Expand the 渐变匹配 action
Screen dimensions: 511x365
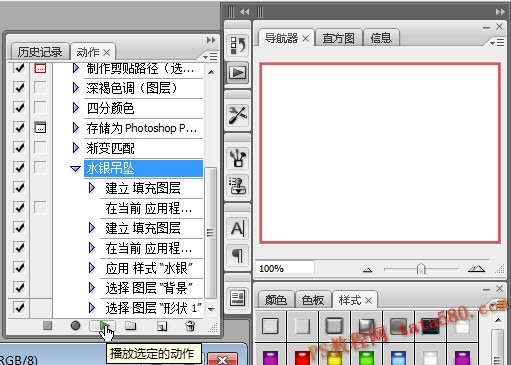[76, 148]
